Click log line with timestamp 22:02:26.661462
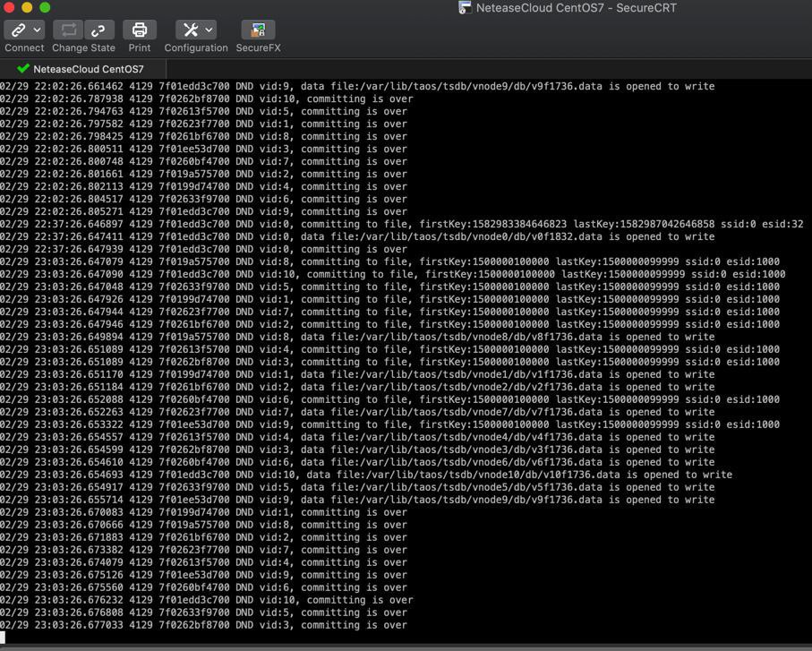 click(x=357, y=87)
